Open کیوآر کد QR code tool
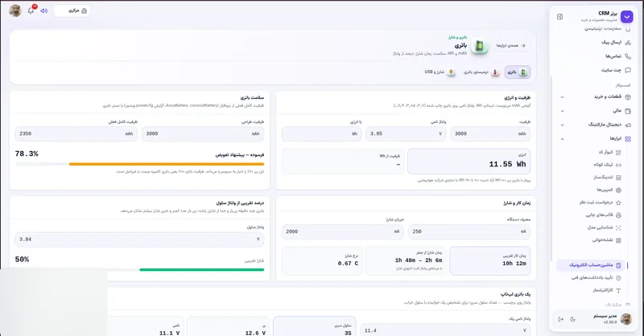644x336 pixels. point(609,152)
